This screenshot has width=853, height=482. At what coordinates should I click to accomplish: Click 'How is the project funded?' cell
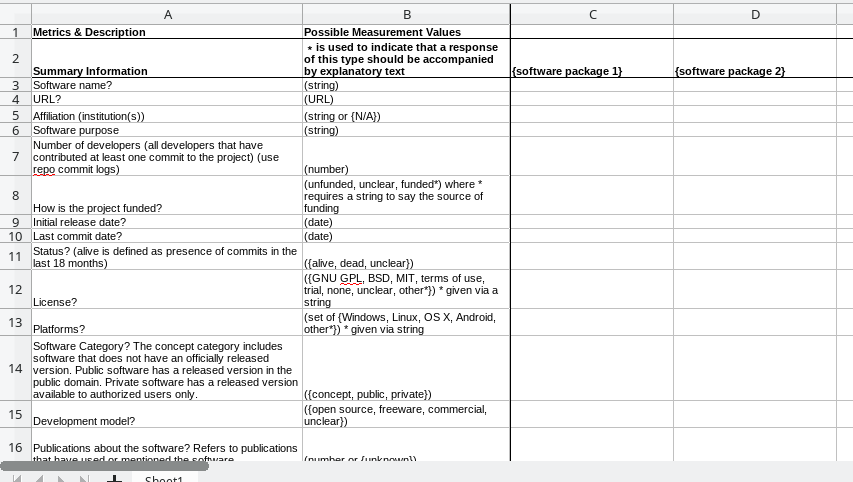coord(167,195)
